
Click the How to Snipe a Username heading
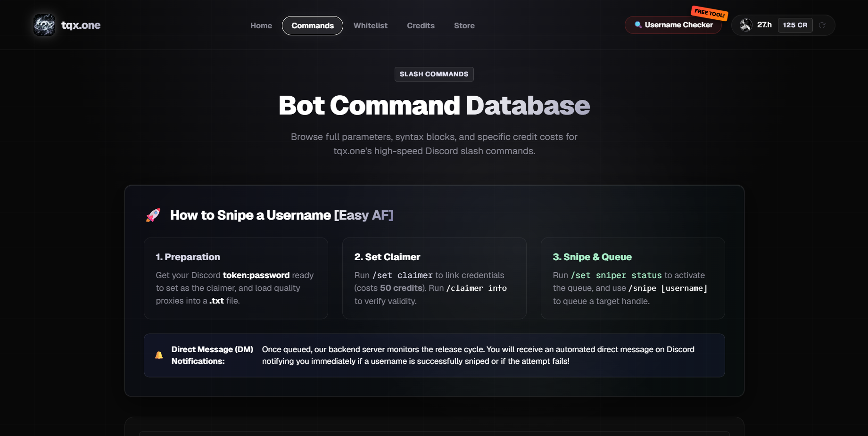(281, 215)
